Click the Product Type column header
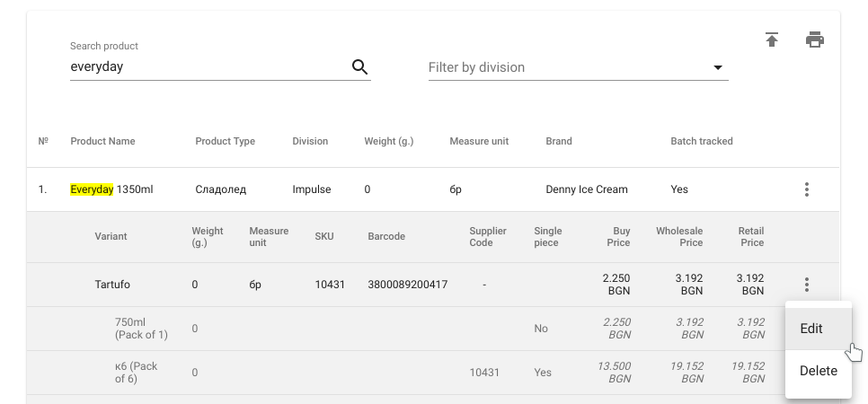Image resolution: width=868 pixels, height=404 pixels. [225, 141]
